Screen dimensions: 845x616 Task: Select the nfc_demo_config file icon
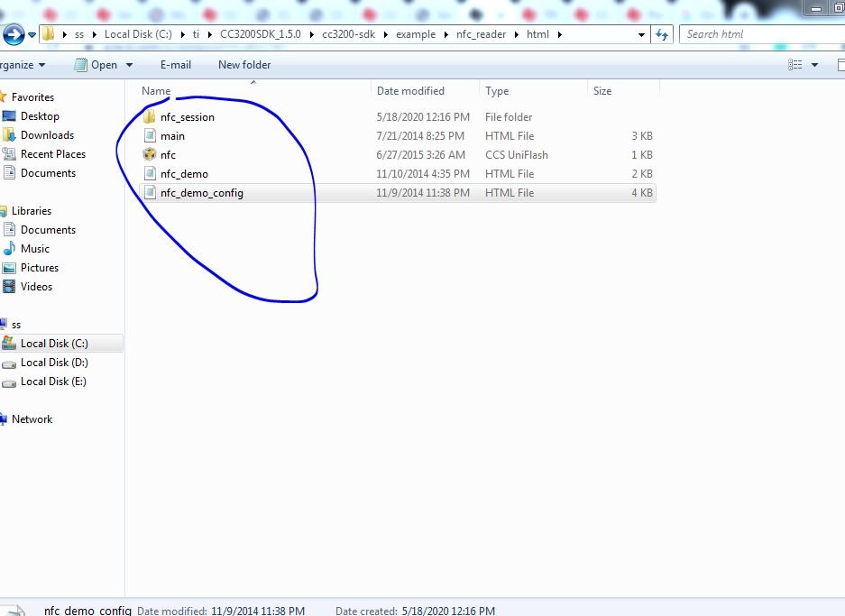click(150, 192)
